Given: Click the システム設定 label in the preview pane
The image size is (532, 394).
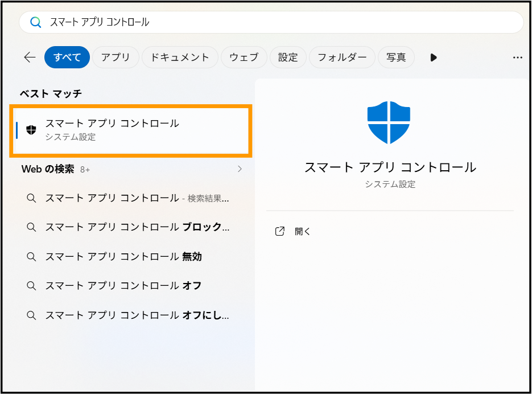Looking at the screenshot, I should click(x=390, y=184).
